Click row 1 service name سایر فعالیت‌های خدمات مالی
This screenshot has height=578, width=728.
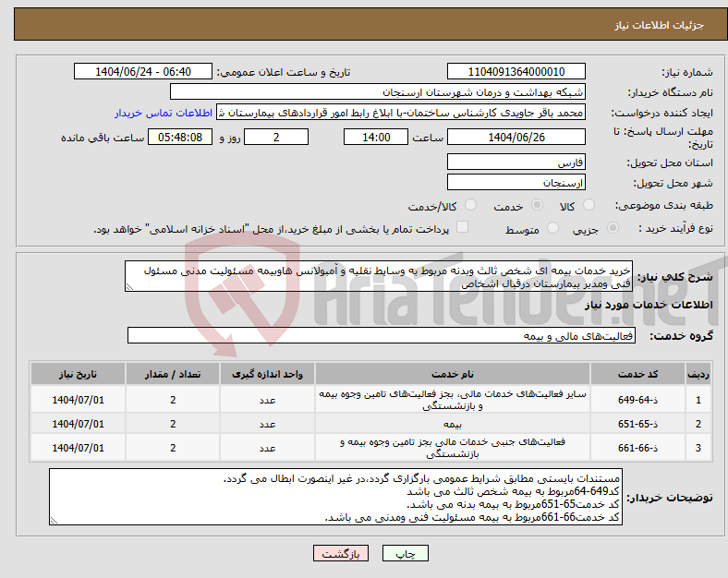(452, 400)
